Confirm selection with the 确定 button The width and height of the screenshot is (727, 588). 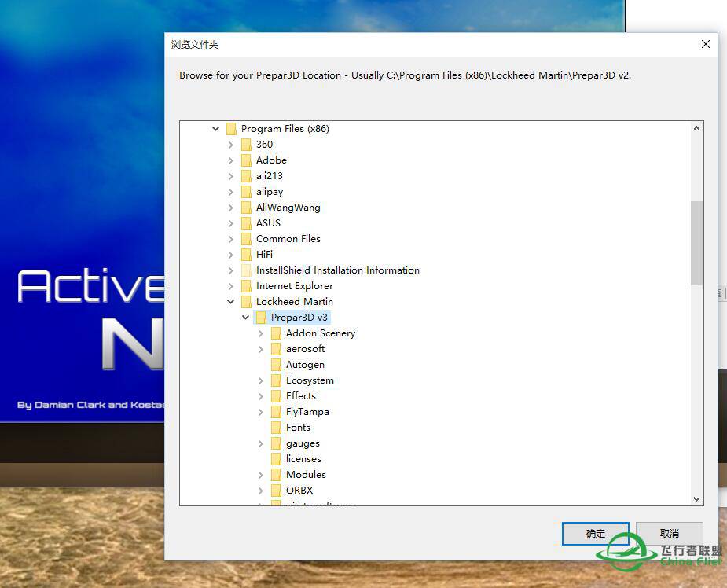[x=595, y=534]
